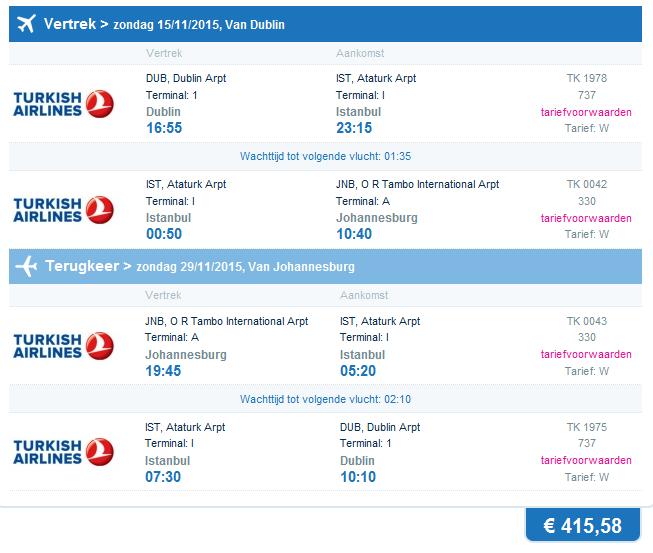
Task: Open tariefvoorwaarden link for flight TK 1975
Action: (x=586, y=460)
